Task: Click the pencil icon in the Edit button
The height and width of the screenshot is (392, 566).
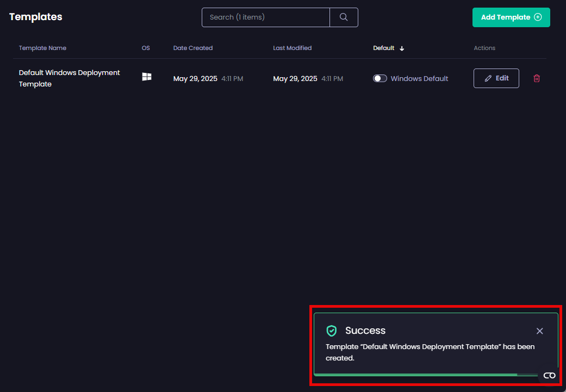Action: 488,78
